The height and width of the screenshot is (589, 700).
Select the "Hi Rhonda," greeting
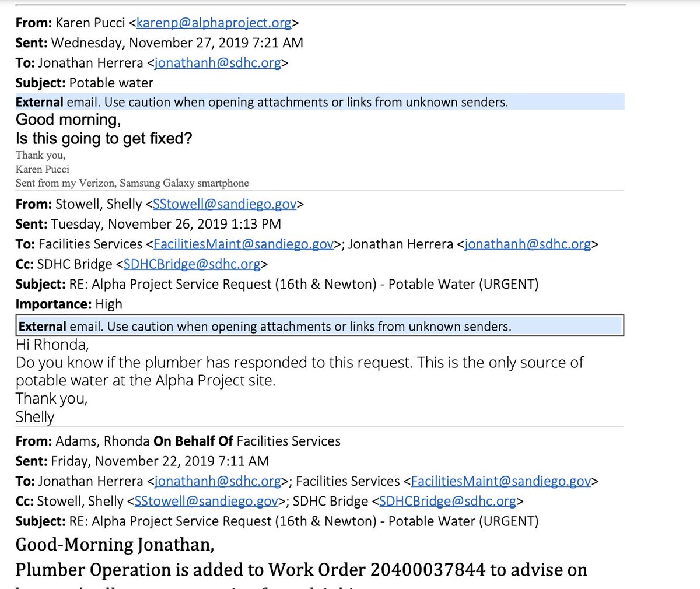(x=52, y=345)
